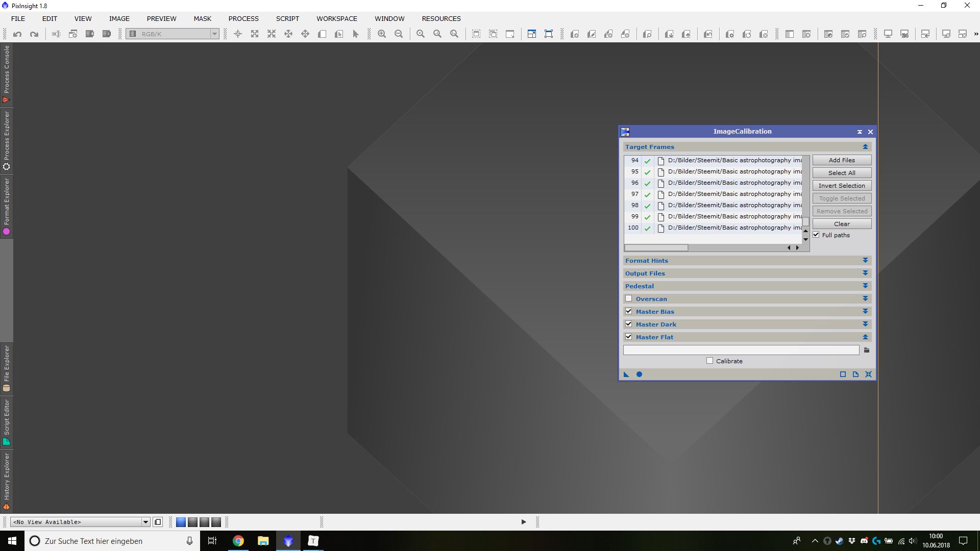Open the Process Explorer side tab
This screenshot has height=551, width=980.
(6, 141)
